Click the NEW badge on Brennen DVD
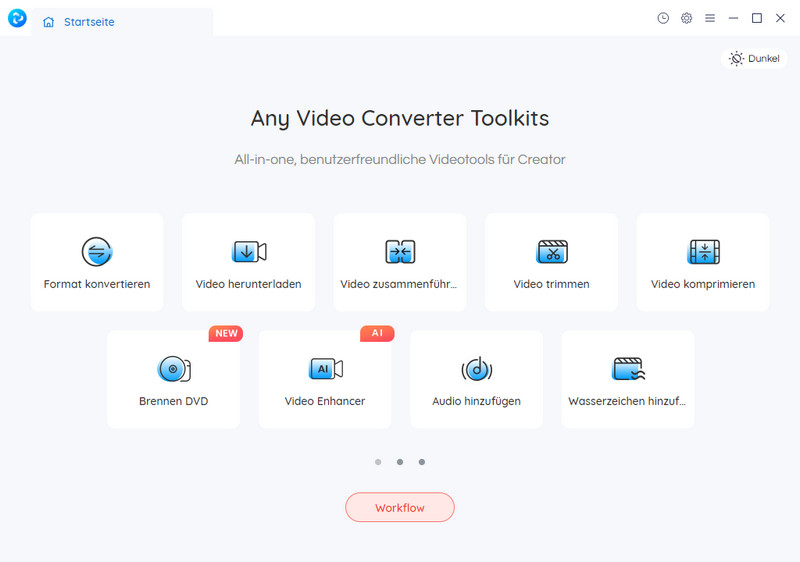800x562 pixels. tap(226, 333)
